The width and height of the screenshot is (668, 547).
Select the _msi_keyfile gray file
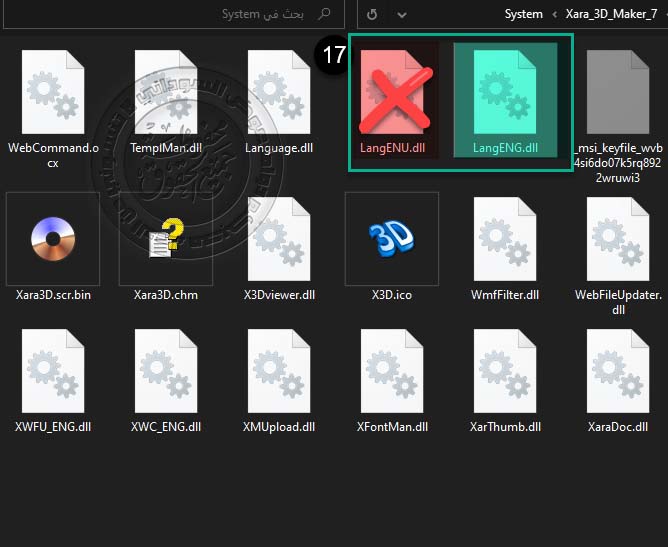[618, 93]
